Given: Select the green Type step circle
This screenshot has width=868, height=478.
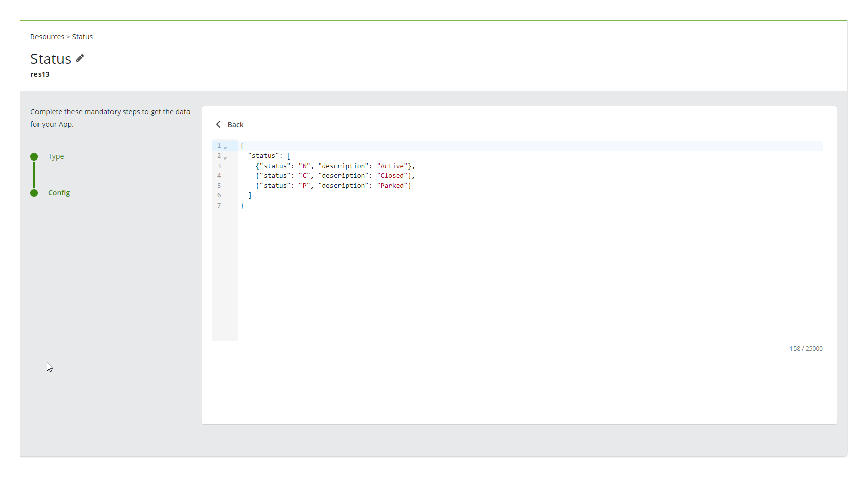Looking at the screenshot, I should click(34, 156).
